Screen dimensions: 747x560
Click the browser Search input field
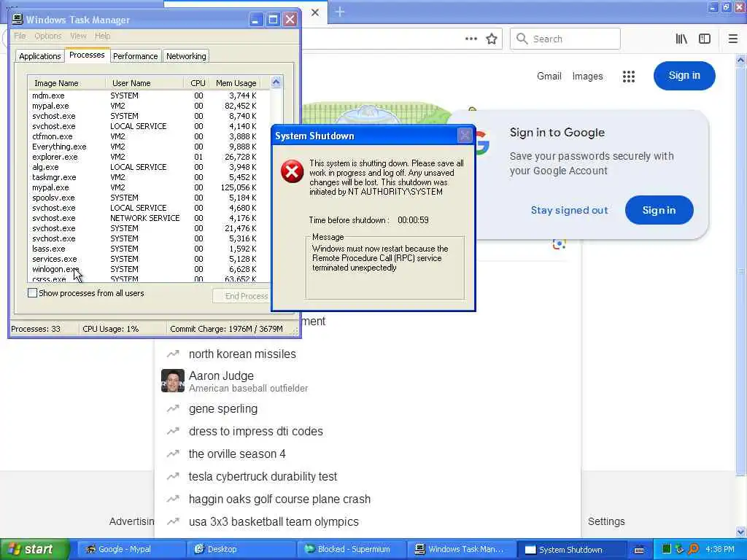(565, 39)
